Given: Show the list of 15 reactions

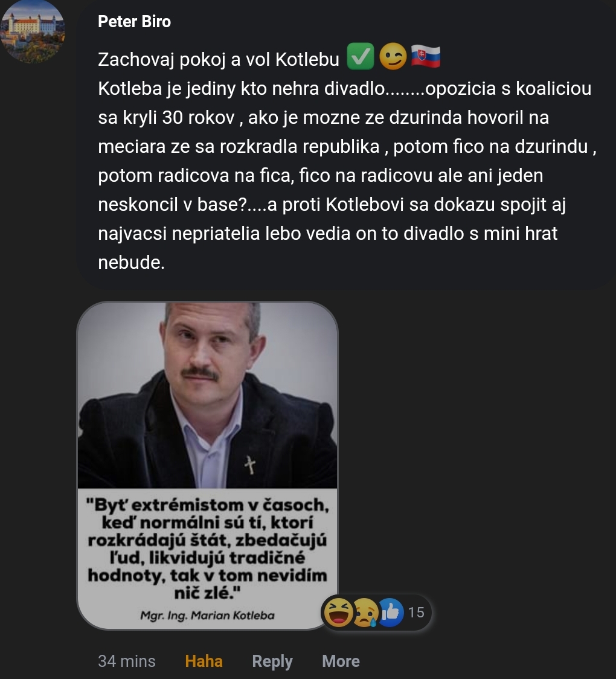Looking at the screenshot, I should [x=416, y=613].
